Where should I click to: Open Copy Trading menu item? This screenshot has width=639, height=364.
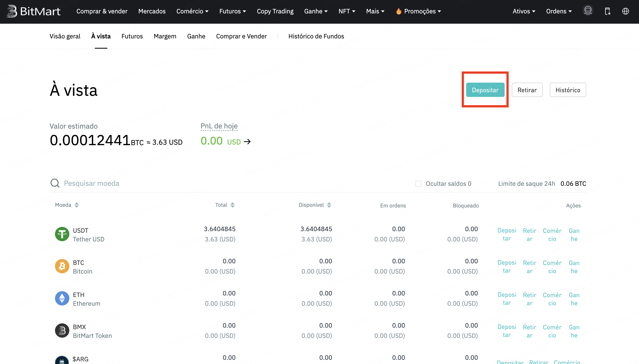point(275,11)
